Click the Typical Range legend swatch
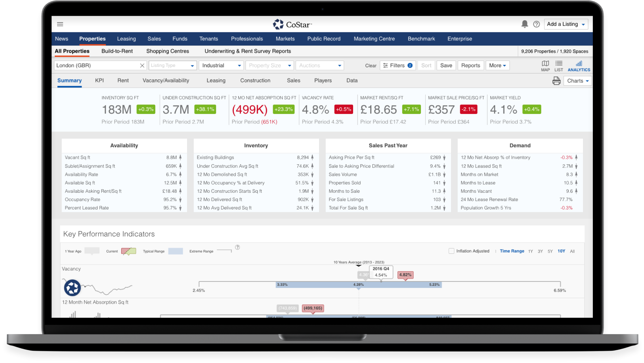The image size is (644, 363). 176,251
